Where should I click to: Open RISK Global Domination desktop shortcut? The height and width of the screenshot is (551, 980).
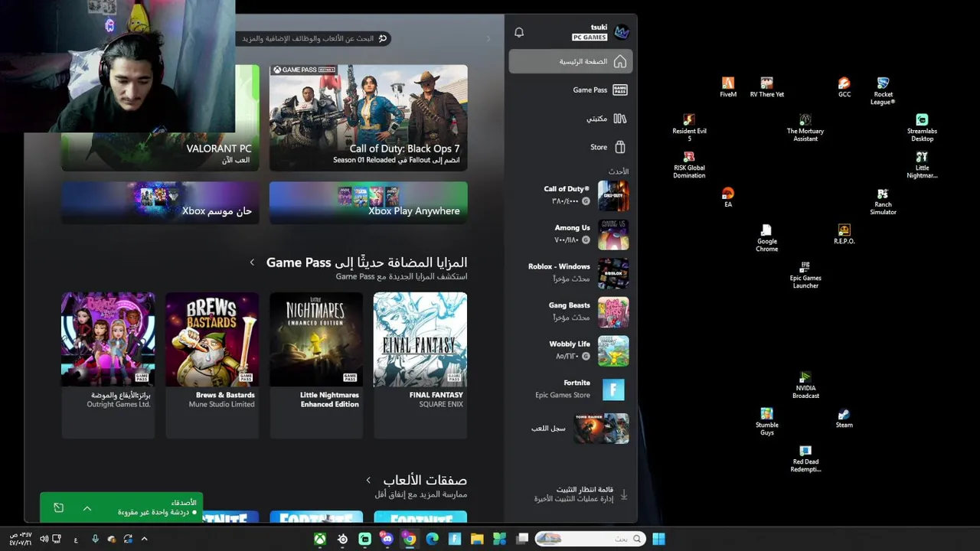(689, 165)
